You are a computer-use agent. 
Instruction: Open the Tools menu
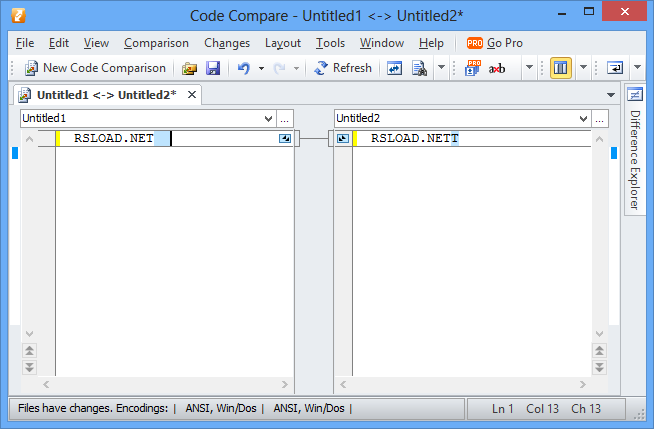pos(330,43)
